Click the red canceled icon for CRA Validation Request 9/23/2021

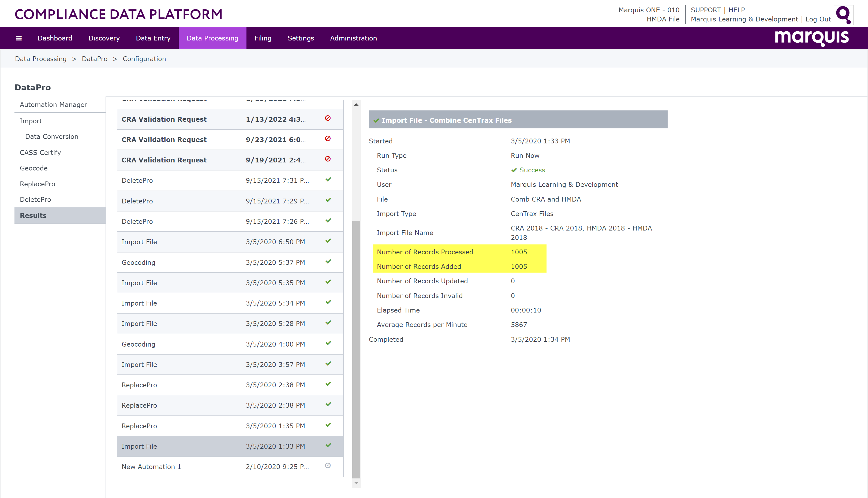click(328, 139)
